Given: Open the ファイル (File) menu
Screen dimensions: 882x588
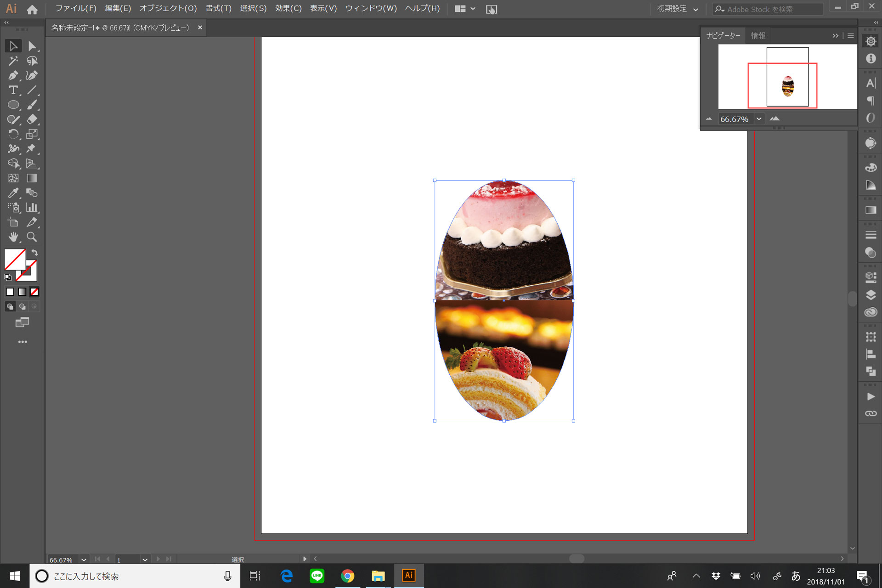Looking at the screenshot, I should [x=73, y=9].
